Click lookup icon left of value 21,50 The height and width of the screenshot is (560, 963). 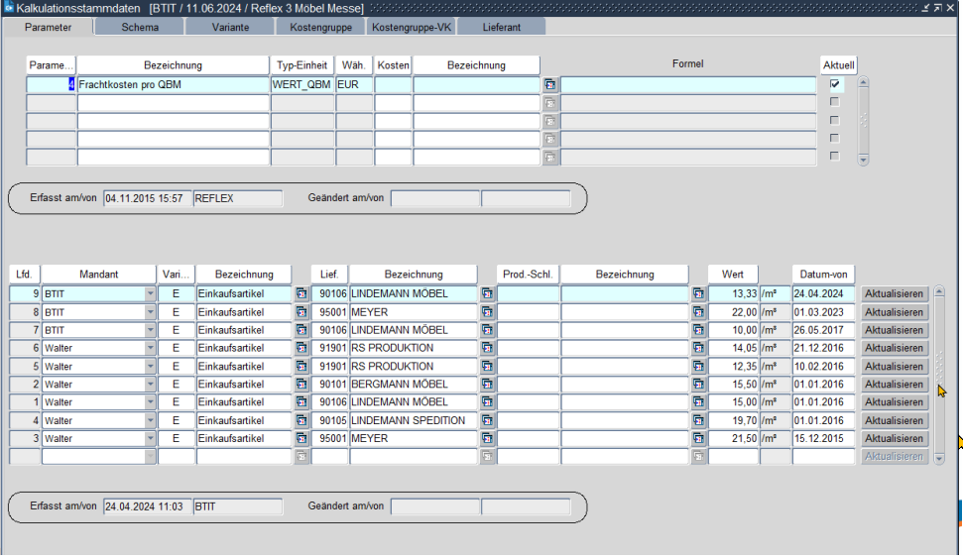(x=698, y=438)
